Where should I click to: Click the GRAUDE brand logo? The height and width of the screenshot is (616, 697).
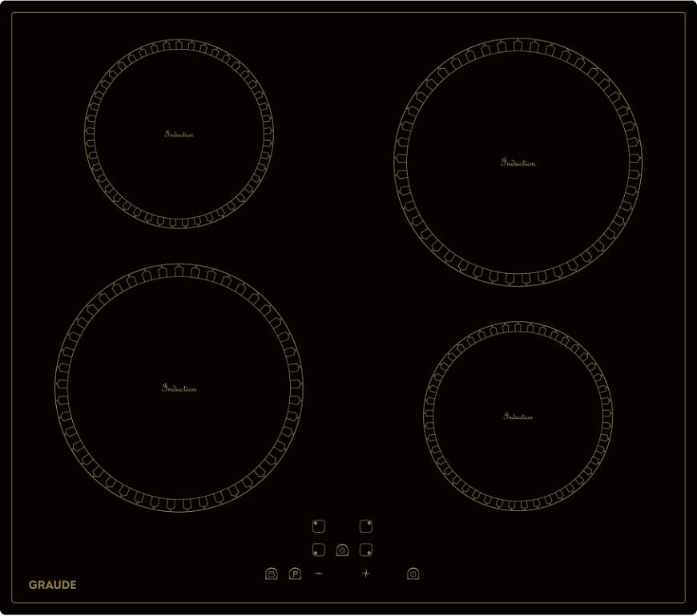(53, 585)
